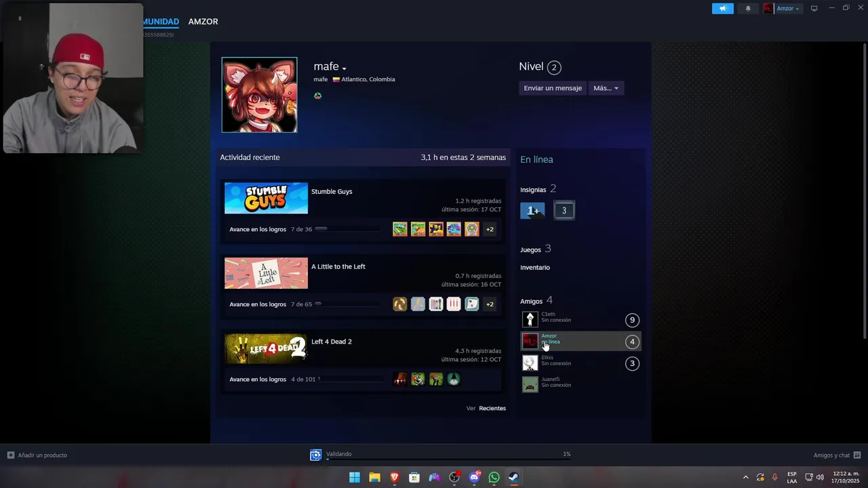The width and height of the screenshot is (868, 488).
Task: Open Windows Start menu
Action: pyautogui.click(x=355, y=477)
